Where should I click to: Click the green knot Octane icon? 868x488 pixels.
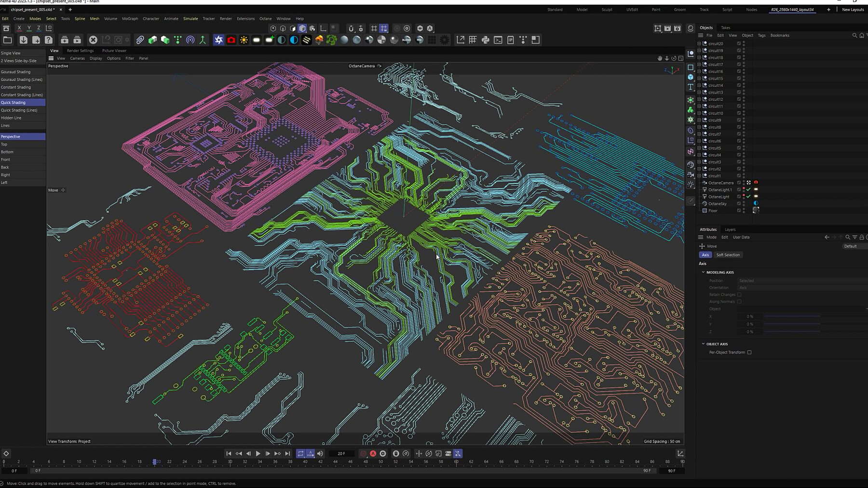[x=332, y=40]
